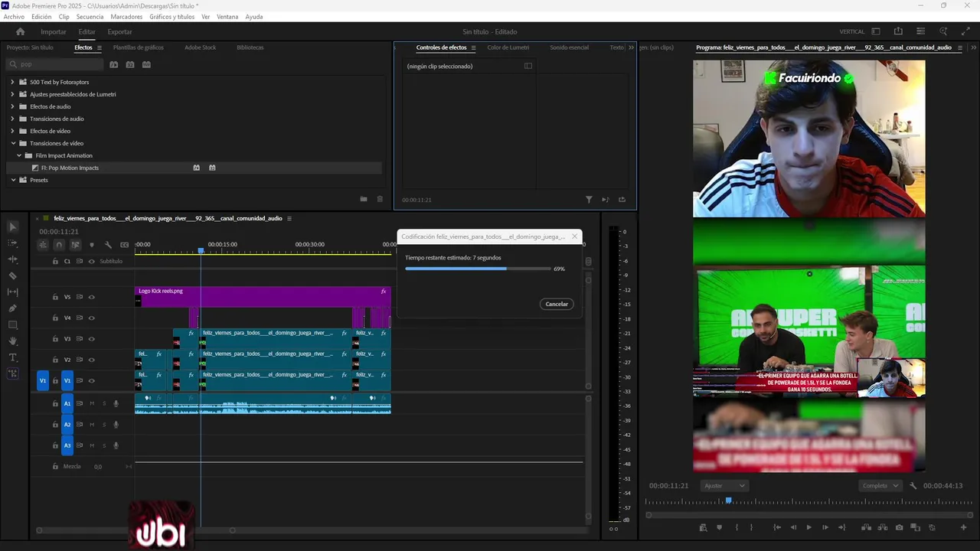Open the Marcadores menu
The height and width of the screenshot is (551, 980).
126,17
